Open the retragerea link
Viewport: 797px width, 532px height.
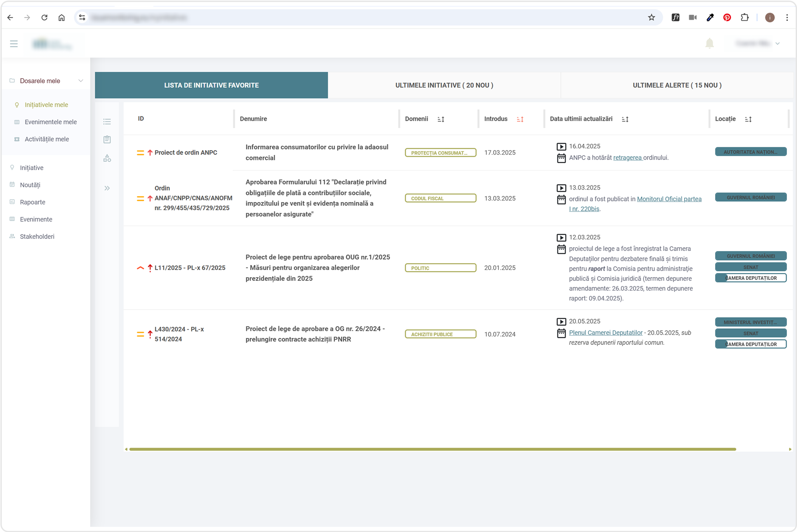627,158
